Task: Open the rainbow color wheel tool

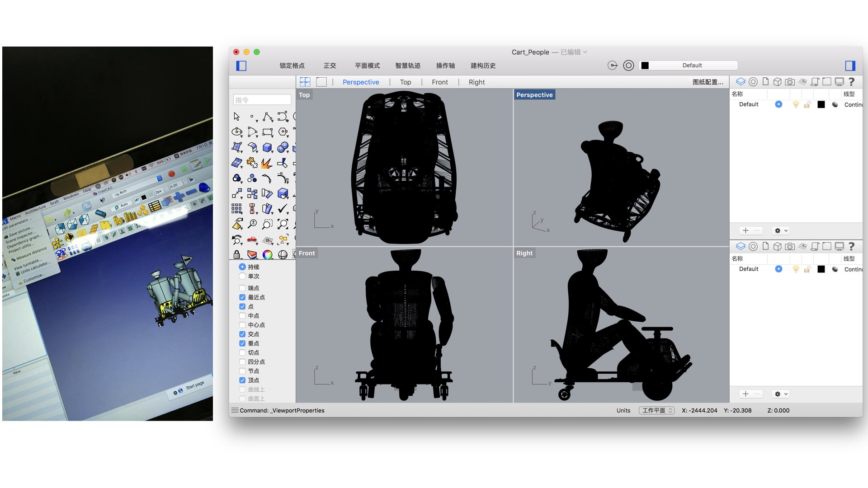Action: point(268,255)
